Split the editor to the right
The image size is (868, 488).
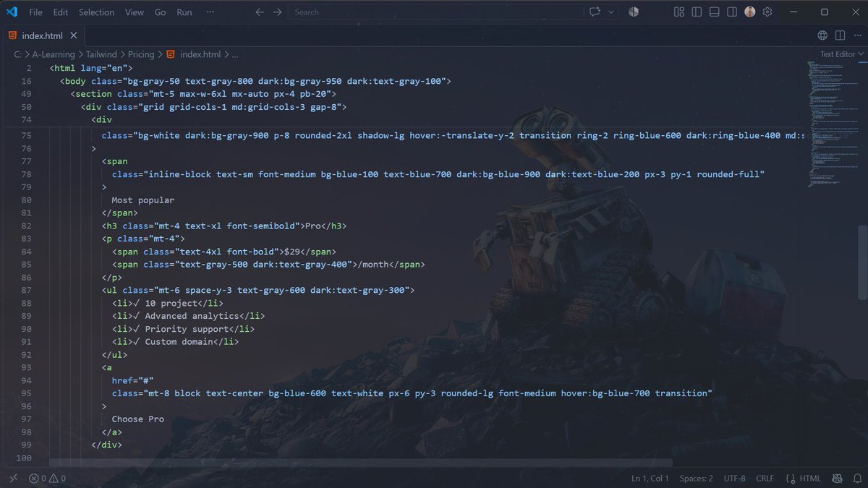(840, 35)
